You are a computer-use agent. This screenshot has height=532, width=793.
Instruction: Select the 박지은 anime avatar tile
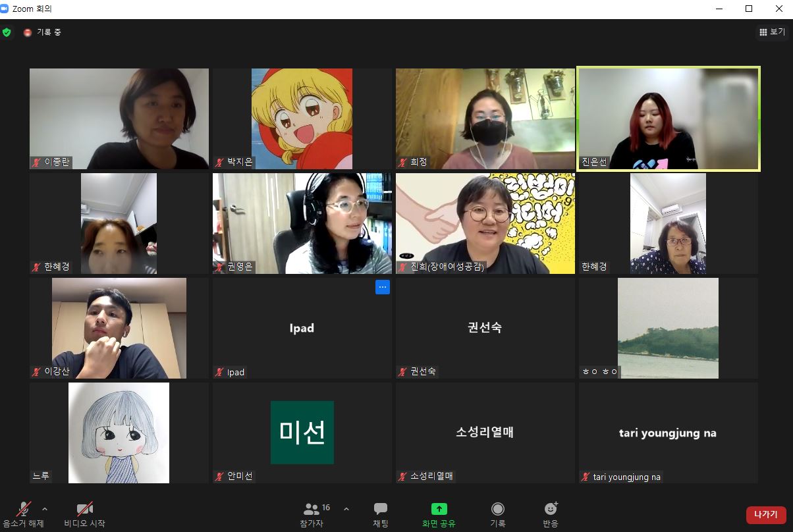[302, 119]
